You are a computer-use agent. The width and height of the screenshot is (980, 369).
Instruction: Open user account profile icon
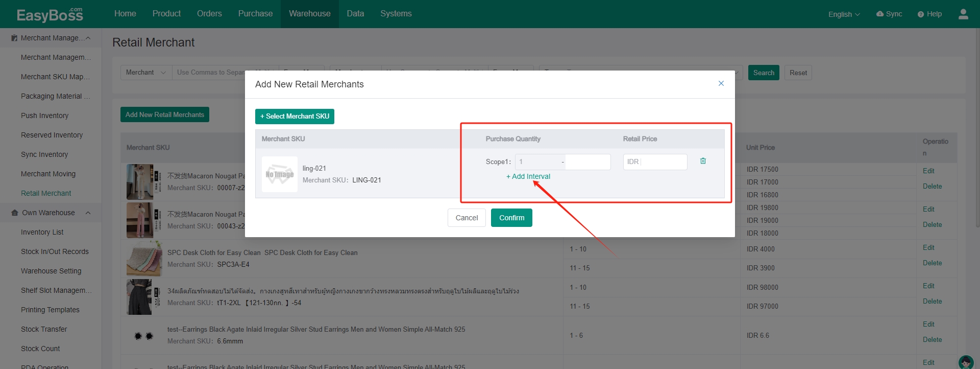963,14
